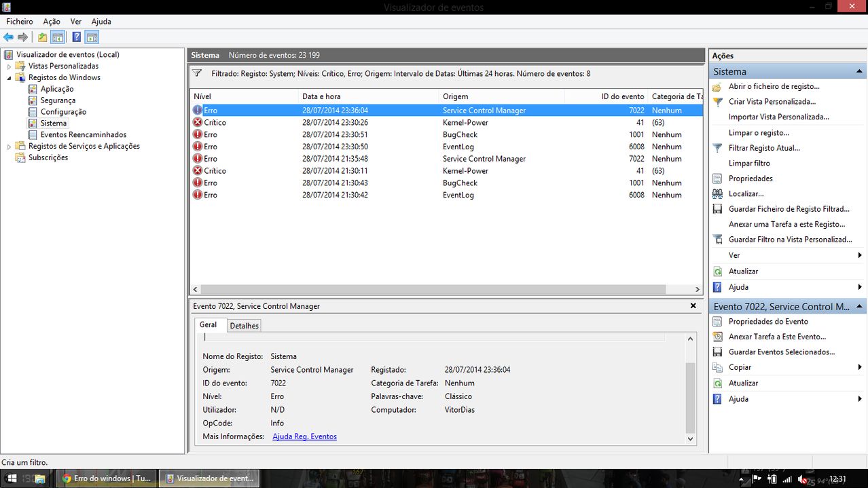Viewport: 868px width, 488px height.
Task: Click Limpar filtro action
Action: coord(749,164)
